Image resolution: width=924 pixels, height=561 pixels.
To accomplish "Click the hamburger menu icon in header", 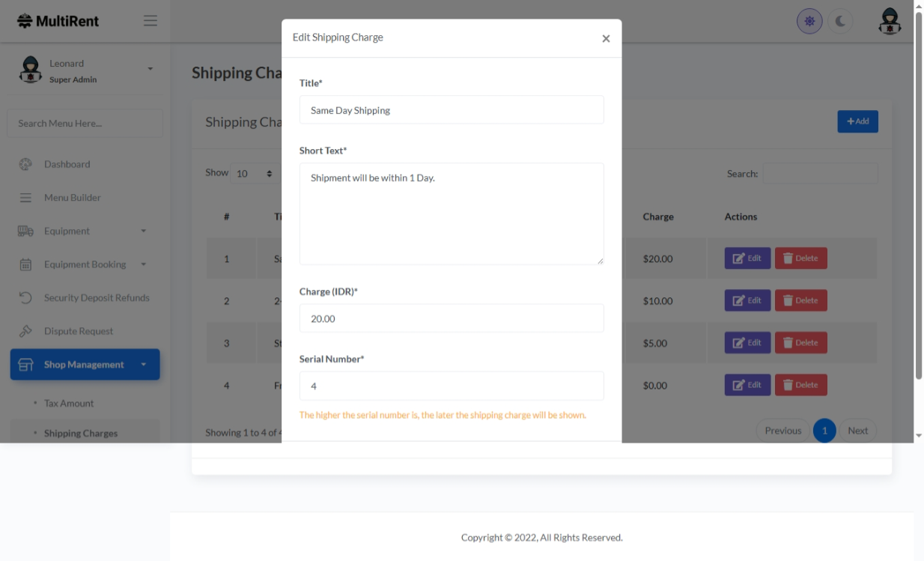I will point(151,21).
